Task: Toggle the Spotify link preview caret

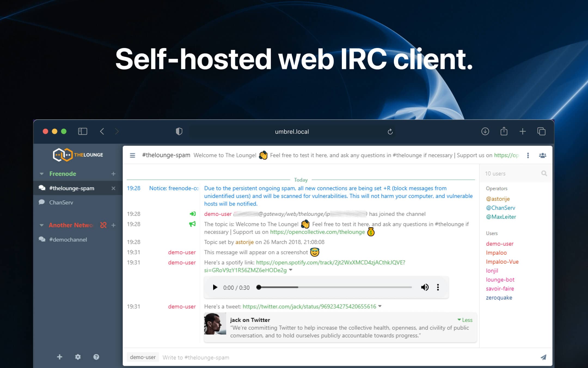Action: [x=291, y=270]
